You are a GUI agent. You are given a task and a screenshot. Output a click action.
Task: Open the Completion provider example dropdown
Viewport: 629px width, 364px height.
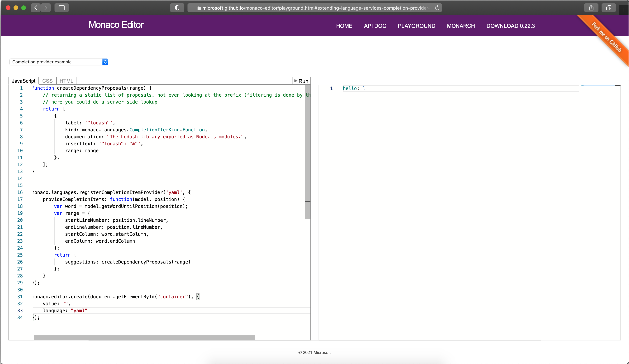59,62
